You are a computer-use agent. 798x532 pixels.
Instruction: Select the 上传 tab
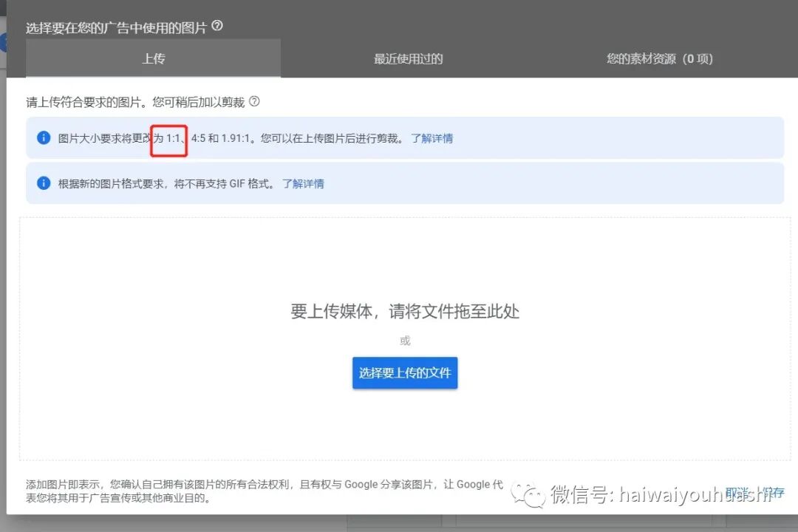click(x=153, y=58)
